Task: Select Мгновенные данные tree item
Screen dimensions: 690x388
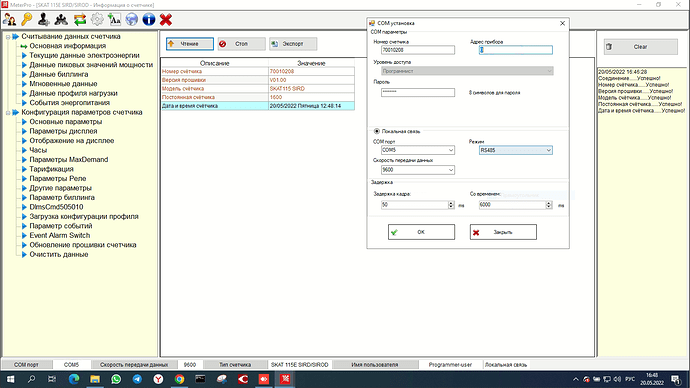Action: tap(63, 84)
